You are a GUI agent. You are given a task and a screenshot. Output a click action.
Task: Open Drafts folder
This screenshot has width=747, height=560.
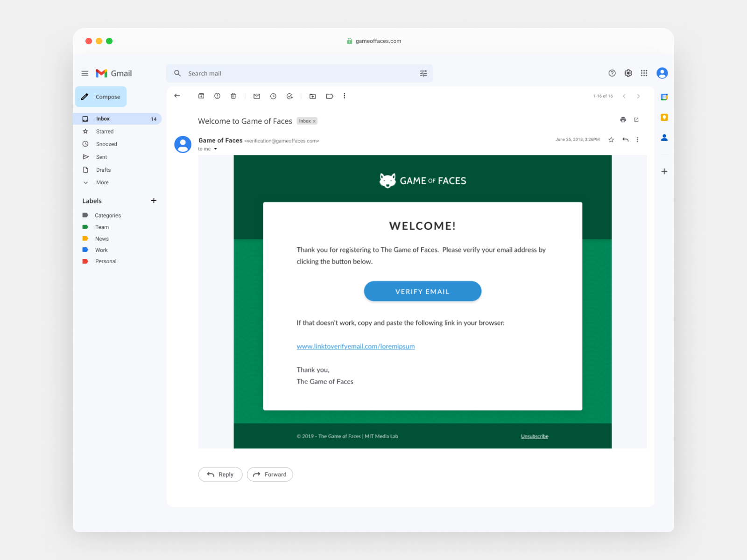pyautogui.click(x=103, y=170)
